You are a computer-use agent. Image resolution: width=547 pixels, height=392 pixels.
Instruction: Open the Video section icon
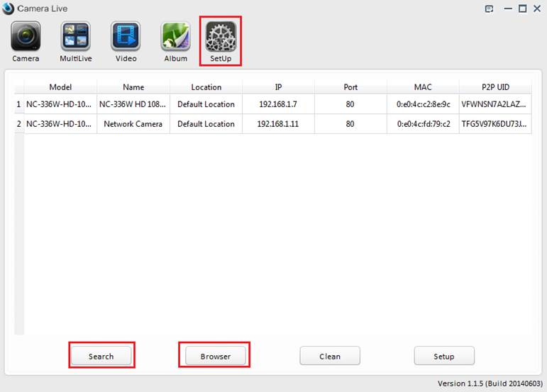click(126, 36)
